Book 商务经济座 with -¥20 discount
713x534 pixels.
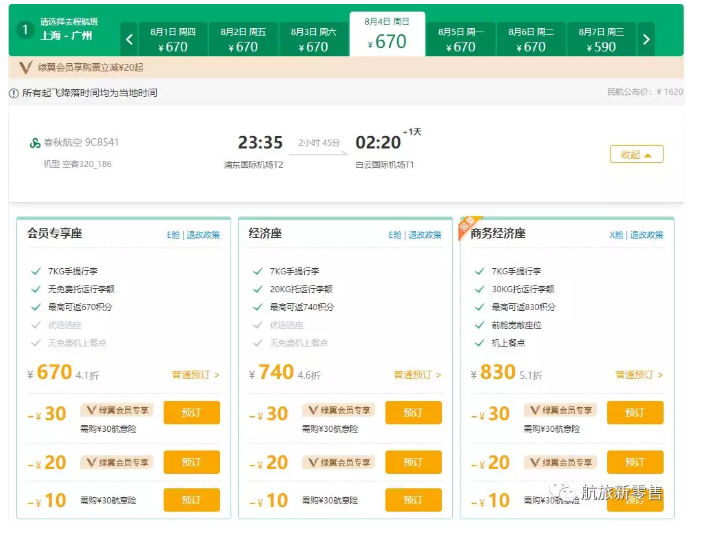click(x=635, y=462)
